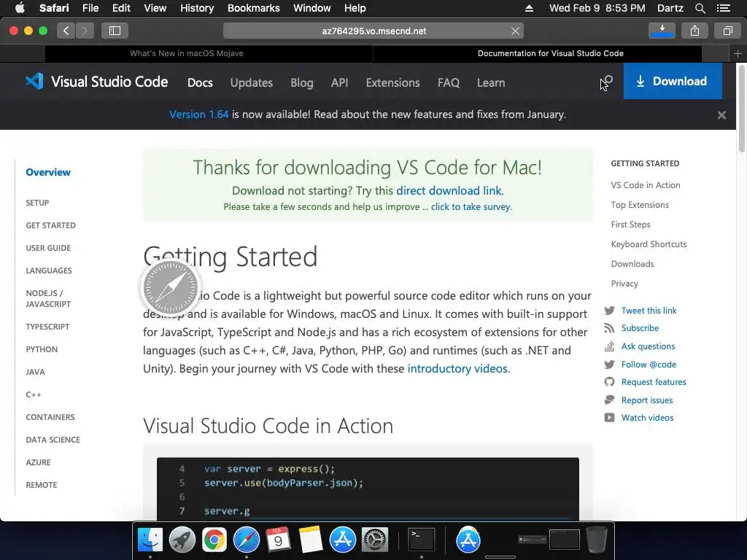Click the RSS icon beside Subscribe

click(x=609, y=329)
